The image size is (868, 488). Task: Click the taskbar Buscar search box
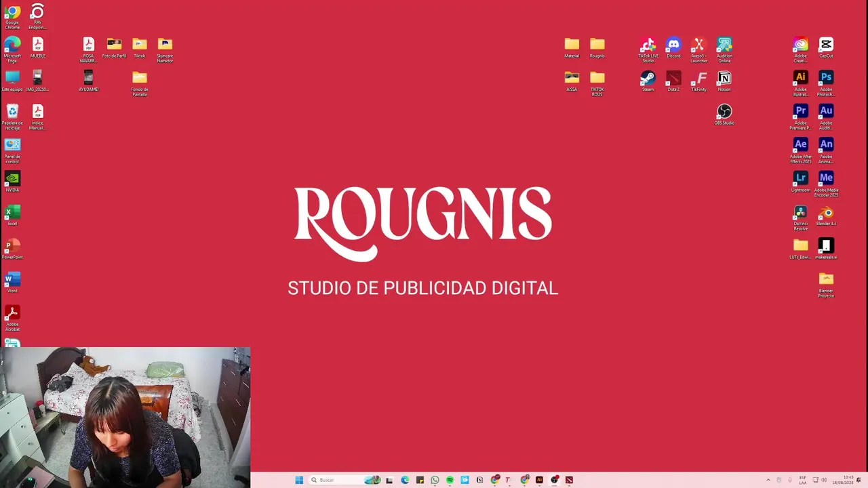[x=346, y=480]
